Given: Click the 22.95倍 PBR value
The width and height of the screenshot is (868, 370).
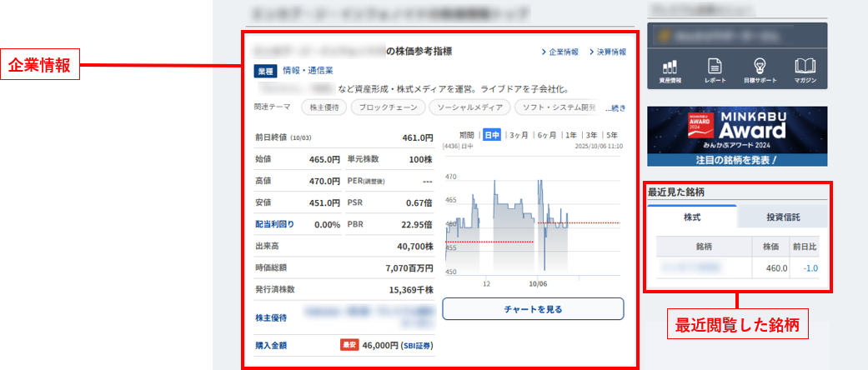Looking at the screenshot, I should (416, 224).
